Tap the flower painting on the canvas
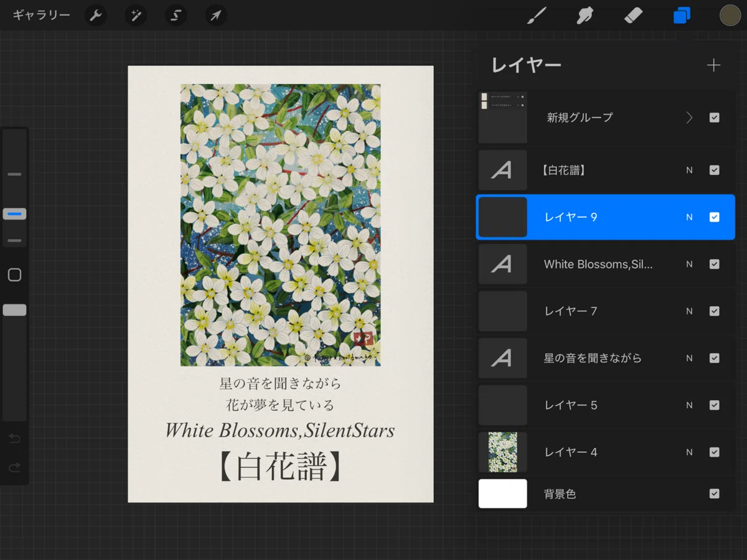 (x=281, y=225)
